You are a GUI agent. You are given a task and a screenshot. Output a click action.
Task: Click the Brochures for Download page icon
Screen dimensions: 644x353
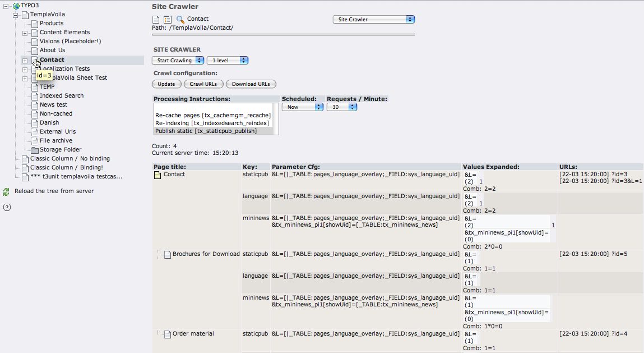pyautogui.click(x=167, y=255)
